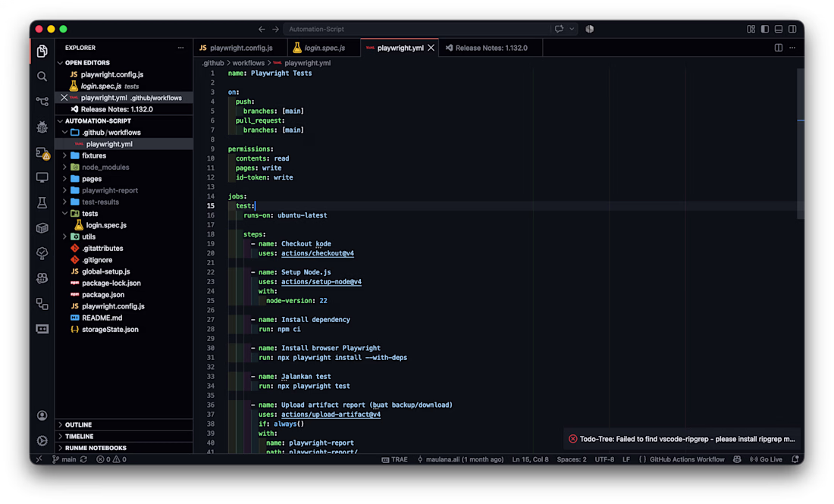The width and height of the screenshot is (834, 504).
Task: Toggle the primary side bar
Action: [x=765, y=30]
